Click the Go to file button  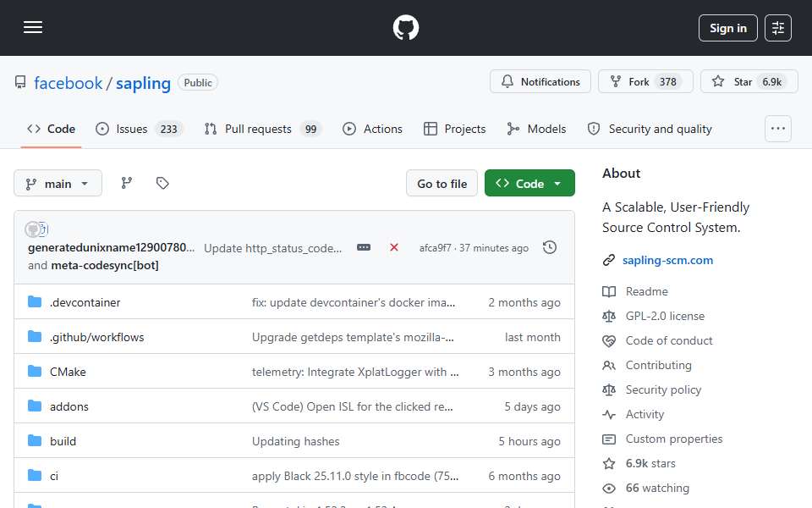(x=442, y=183)
